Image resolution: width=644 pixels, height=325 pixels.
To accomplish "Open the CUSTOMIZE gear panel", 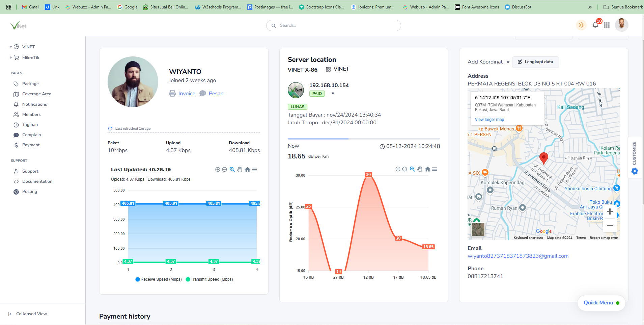I will (x=635, y=157).
